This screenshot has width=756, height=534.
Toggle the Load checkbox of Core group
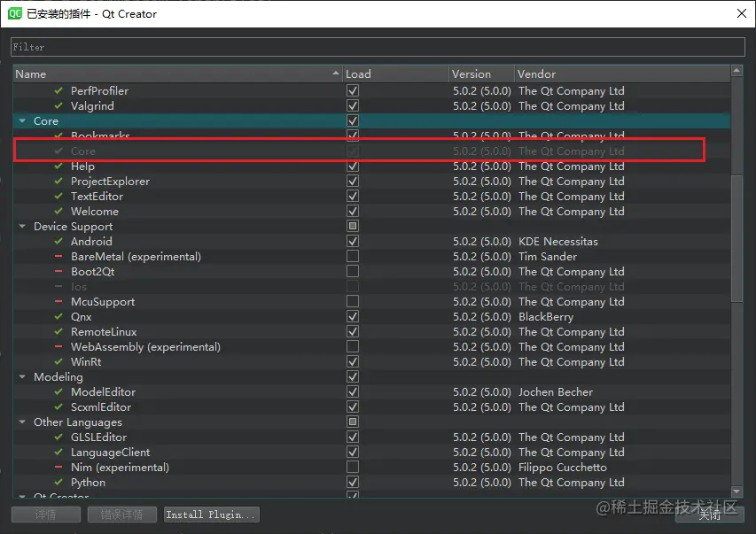(353, 120)
